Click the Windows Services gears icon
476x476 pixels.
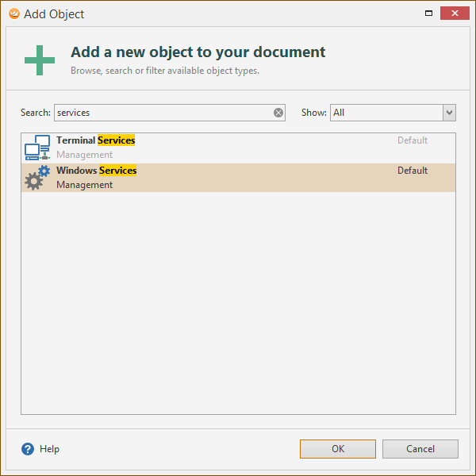pos(37,178)
